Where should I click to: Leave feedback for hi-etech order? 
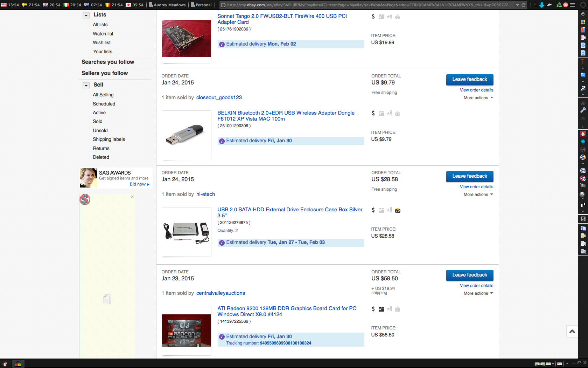point(470,176)
